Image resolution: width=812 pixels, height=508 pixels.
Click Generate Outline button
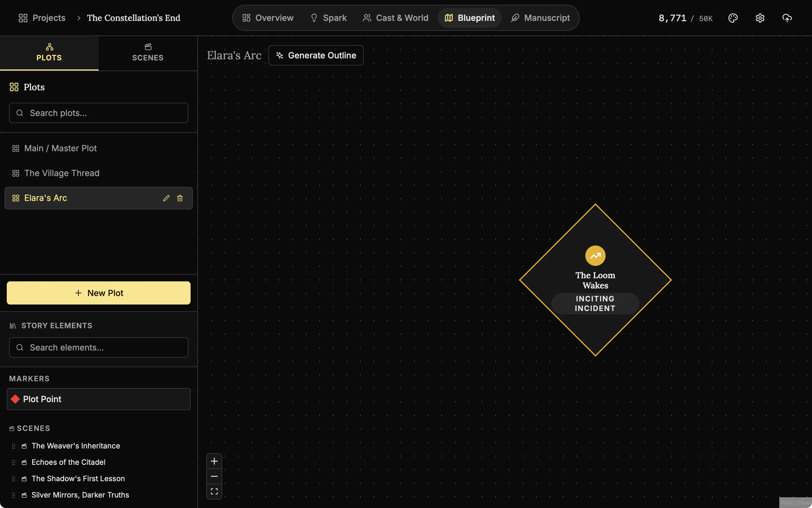point(316,55)
